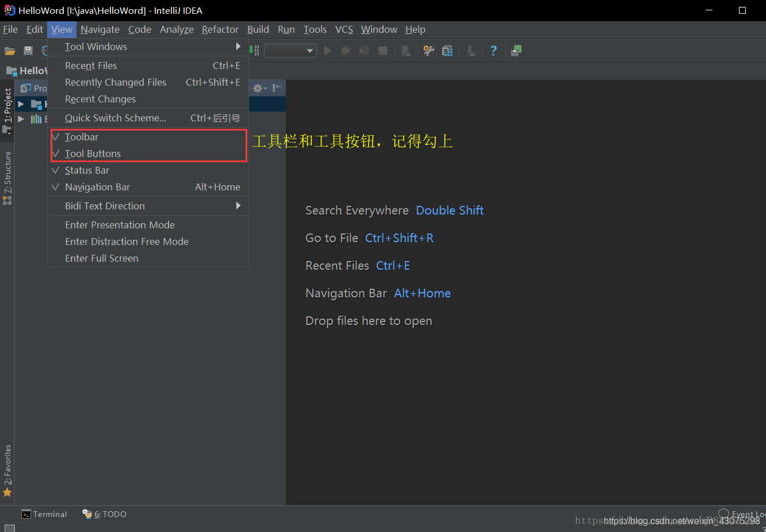Viewport: 766px width, 532px height.
Task: Click the AVD device manager icon
Action: (x=406, y=51)
